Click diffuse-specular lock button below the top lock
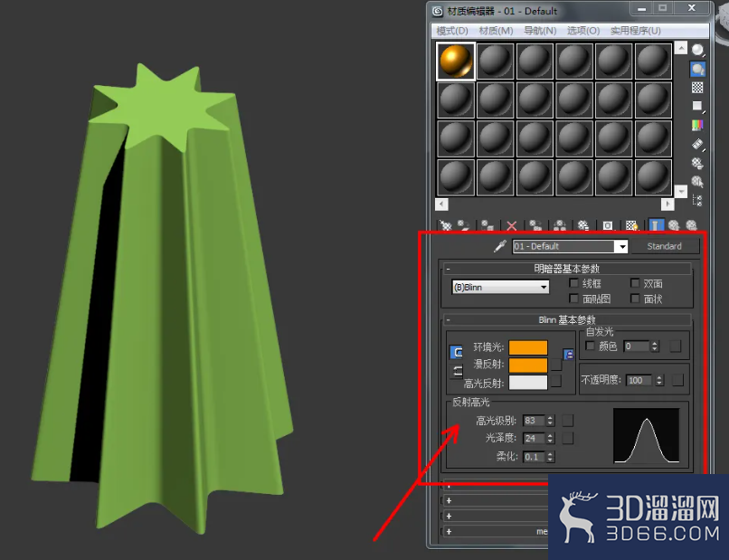This screenshot has height=560, width=729. (457, 371)
